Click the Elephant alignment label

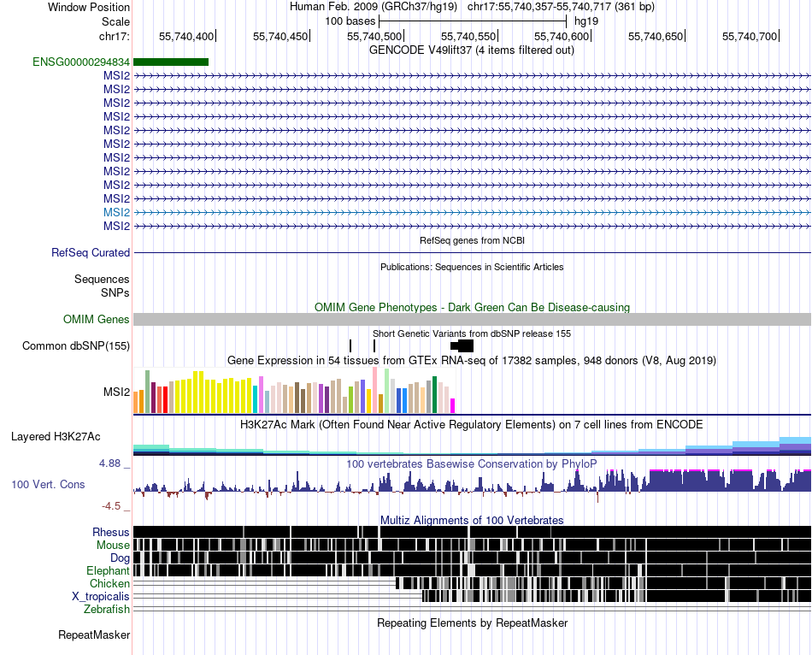[109, 570]
